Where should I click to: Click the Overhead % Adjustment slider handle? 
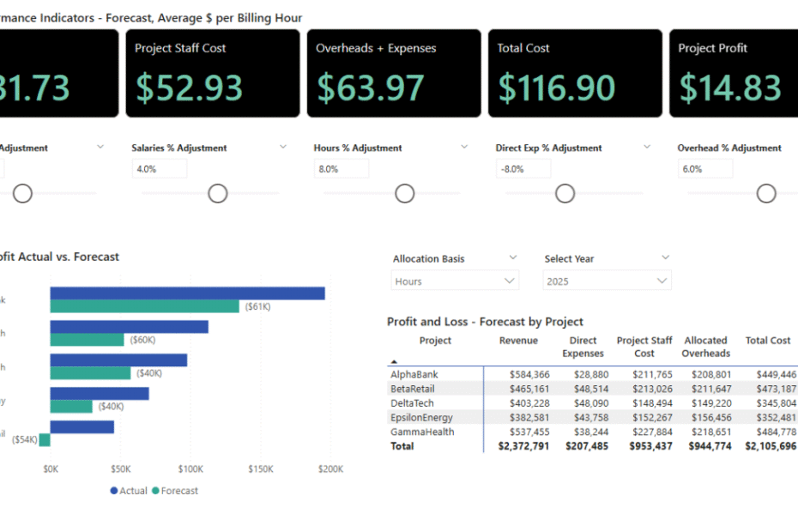pyautogui.click(x=765, y=193)
